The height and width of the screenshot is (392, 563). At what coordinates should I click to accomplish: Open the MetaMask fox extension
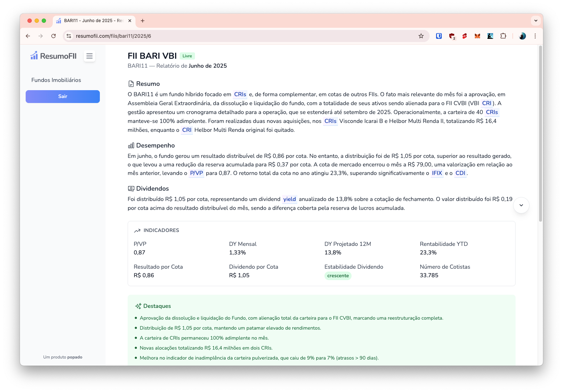477,36
